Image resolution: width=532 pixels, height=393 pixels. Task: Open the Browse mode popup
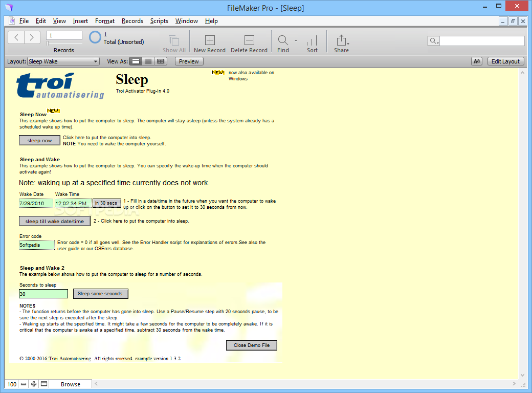pos(71,384)
